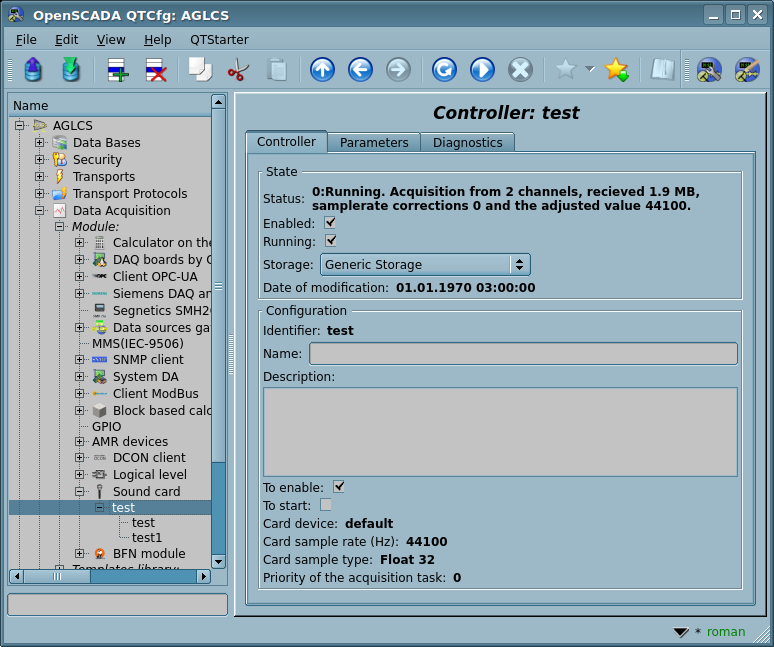Click the Add item toolbar icon
This screenshot has width=774, height=647.
118,70
